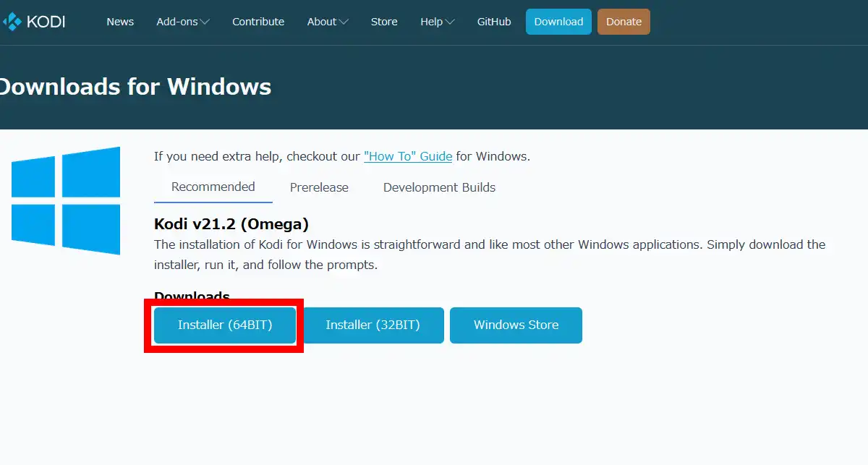Select the Recommended tab
Screen dimensions: 868x465
213,187
